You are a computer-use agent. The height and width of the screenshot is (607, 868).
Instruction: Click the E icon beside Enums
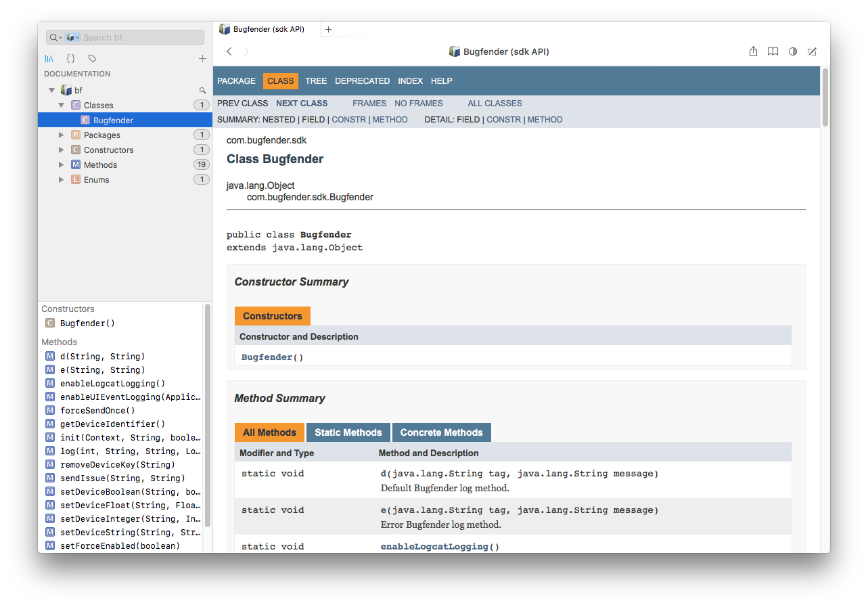pyautogui.click(x=76, y=179)
